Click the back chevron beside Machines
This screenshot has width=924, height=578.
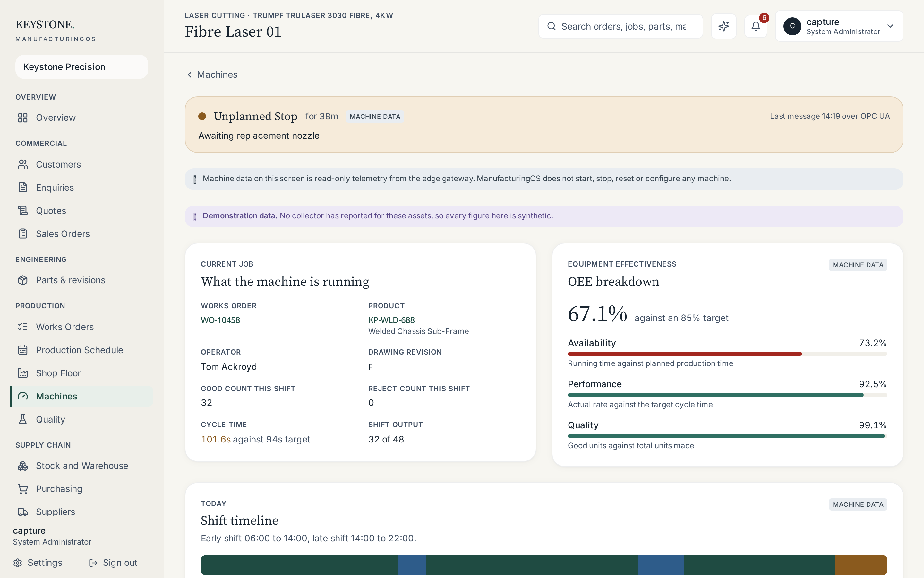click(x=190, y=75)
